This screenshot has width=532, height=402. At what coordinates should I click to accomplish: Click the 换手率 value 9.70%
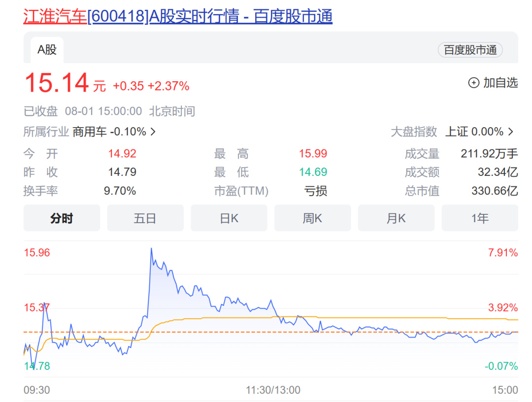tap(120, 191)
